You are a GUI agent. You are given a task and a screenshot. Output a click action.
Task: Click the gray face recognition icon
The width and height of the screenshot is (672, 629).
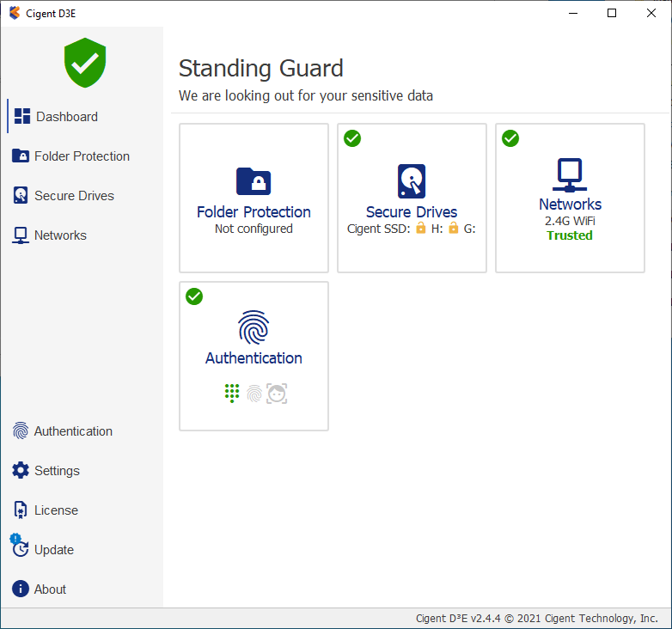click(x=277, y=394)
